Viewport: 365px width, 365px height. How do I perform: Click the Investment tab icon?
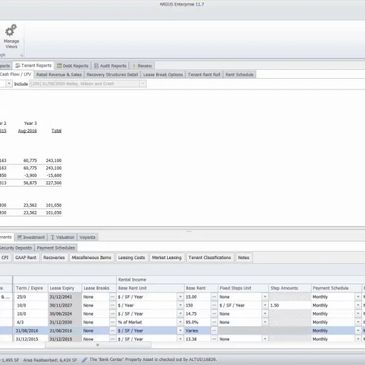[20, 237]
